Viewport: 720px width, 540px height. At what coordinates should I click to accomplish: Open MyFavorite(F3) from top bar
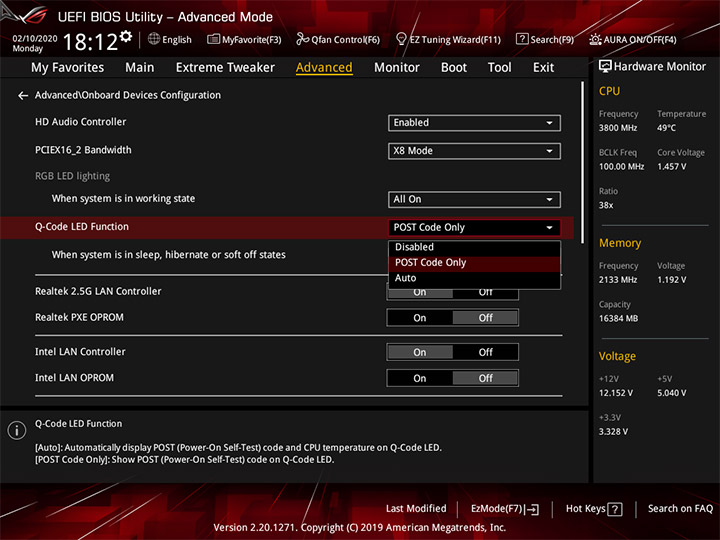(244, 39)
